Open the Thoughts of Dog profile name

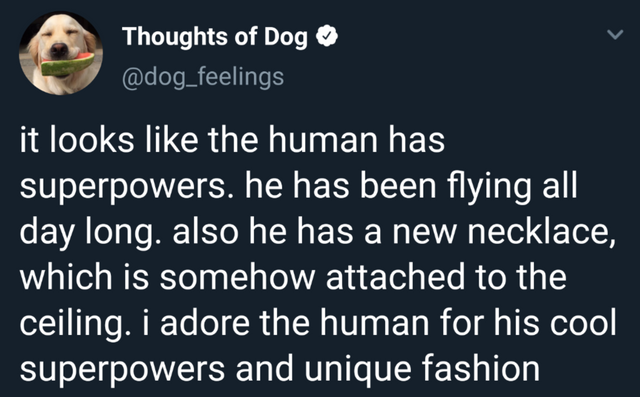click(215, 36)
